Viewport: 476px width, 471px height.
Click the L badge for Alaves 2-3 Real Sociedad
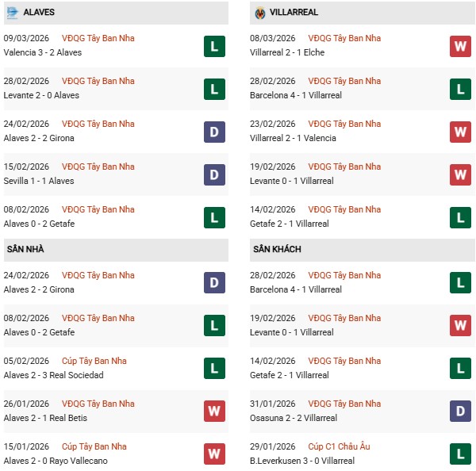pyautogui.click(x=214, y=368)
